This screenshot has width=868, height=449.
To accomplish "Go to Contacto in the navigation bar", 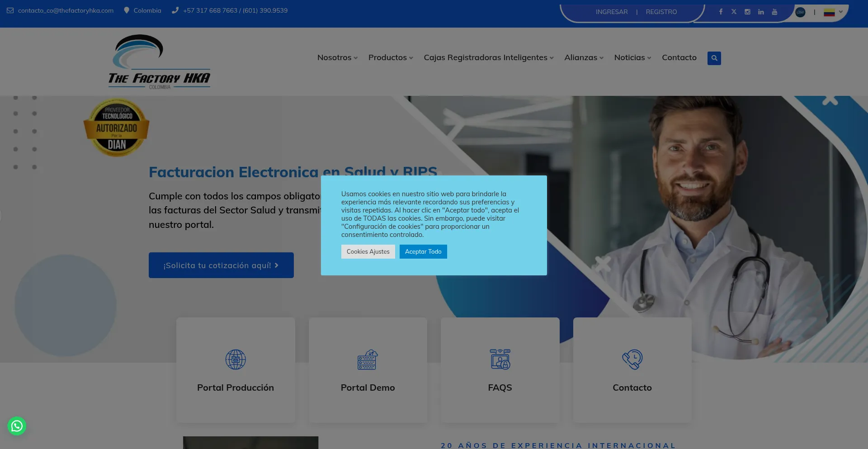I will point(679,57).
